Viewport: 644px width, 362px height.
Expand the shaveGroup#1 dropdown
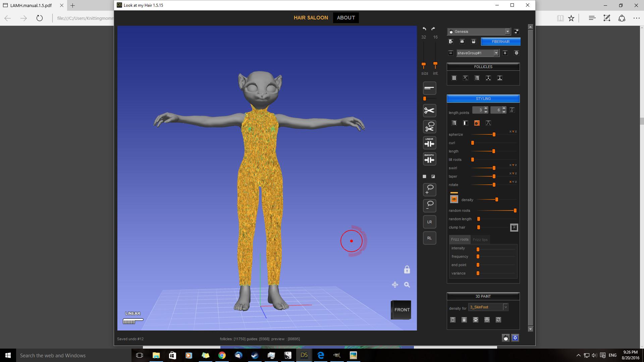coord(496,53)
